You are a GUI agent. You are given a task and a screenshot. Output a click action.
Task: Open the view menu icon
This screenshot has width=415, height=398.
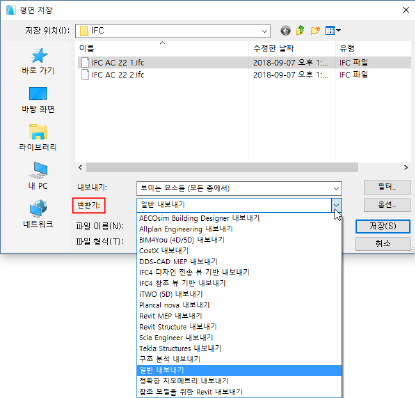coord(333,31)
